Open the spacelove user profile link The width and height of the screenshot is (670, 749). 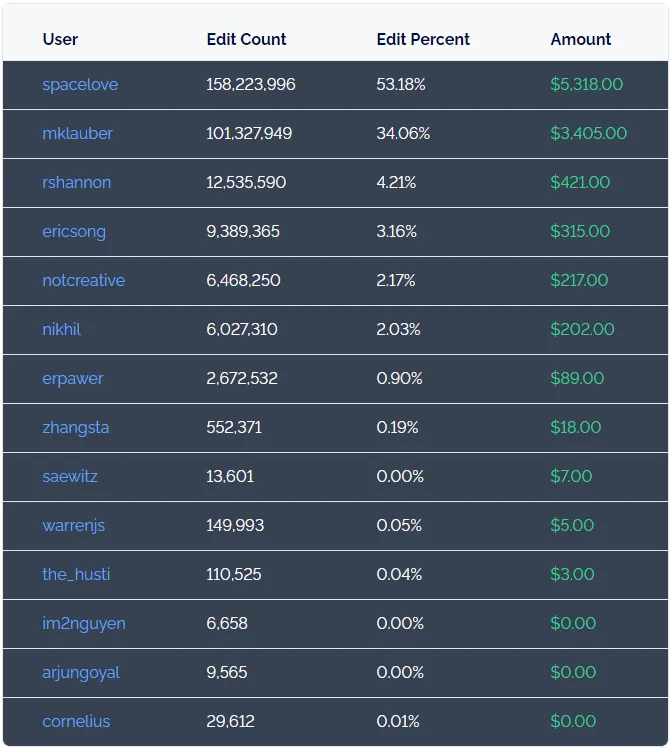tap(80, 85)
